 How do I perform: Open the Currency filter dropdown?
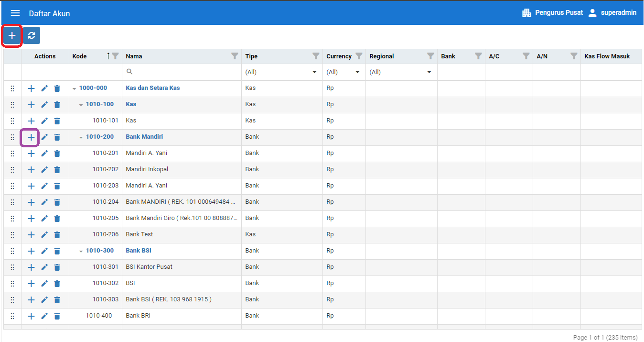pos(343,72)
